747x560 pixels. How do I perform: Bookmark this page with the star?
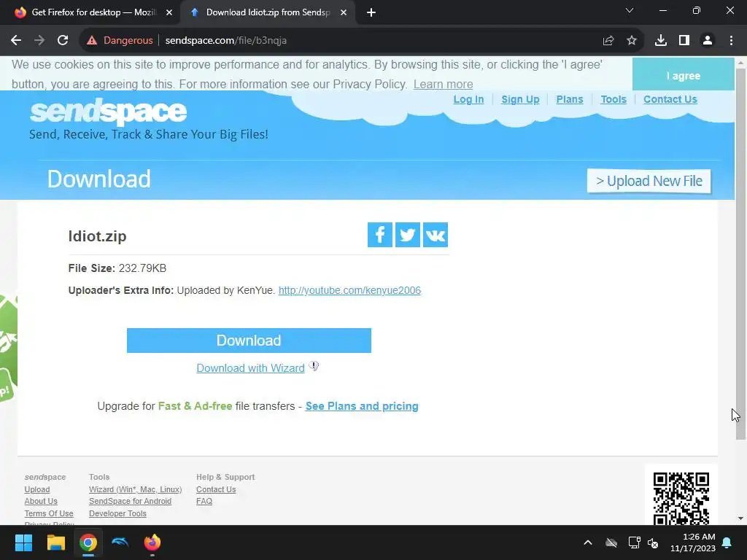click(631, 41)
